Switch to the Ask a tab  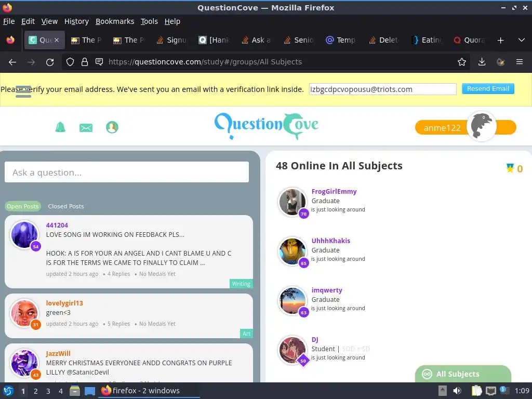point(257,40)
